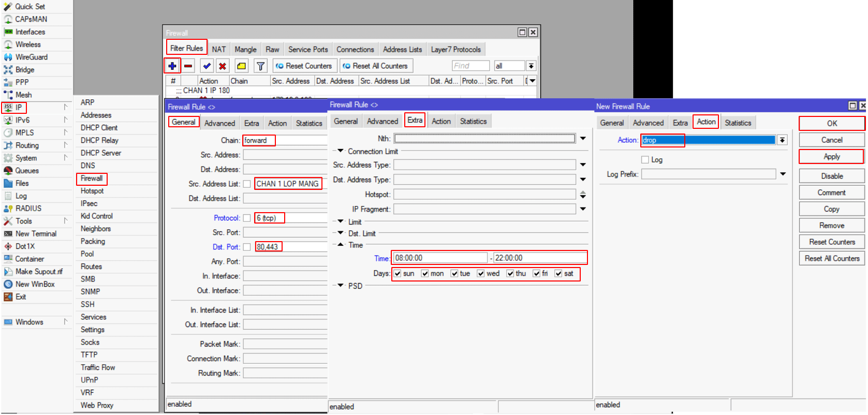
Task: Select Action tab in New Firewall Rule
Action: tap(706, 122)
